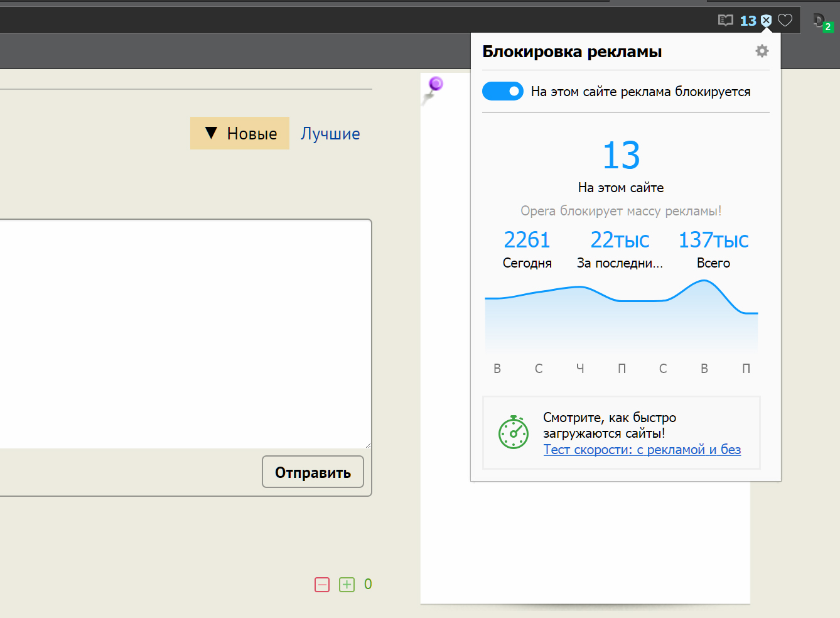Click the purple pushpin icon
The height and width of the screenshot is (618, 840).
(x=434, y=87)
